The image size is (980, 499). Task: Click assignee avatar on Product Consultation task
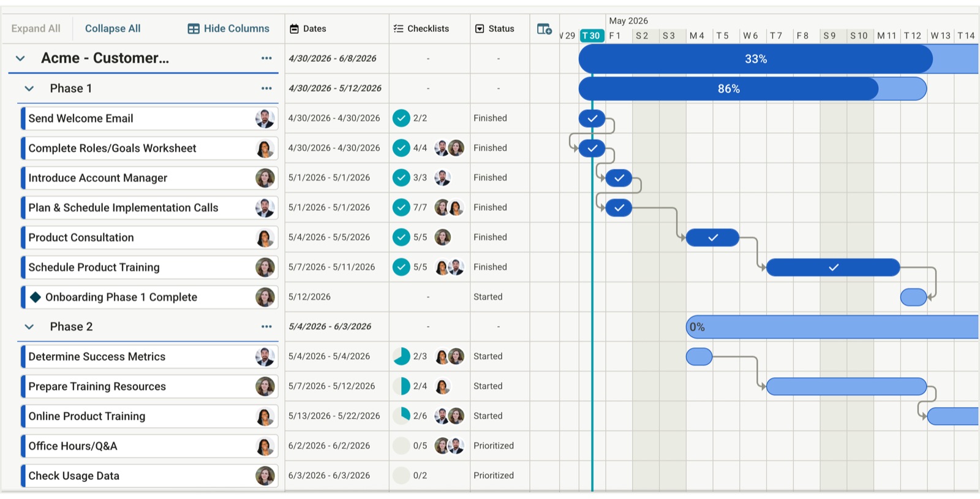point(265,238)
